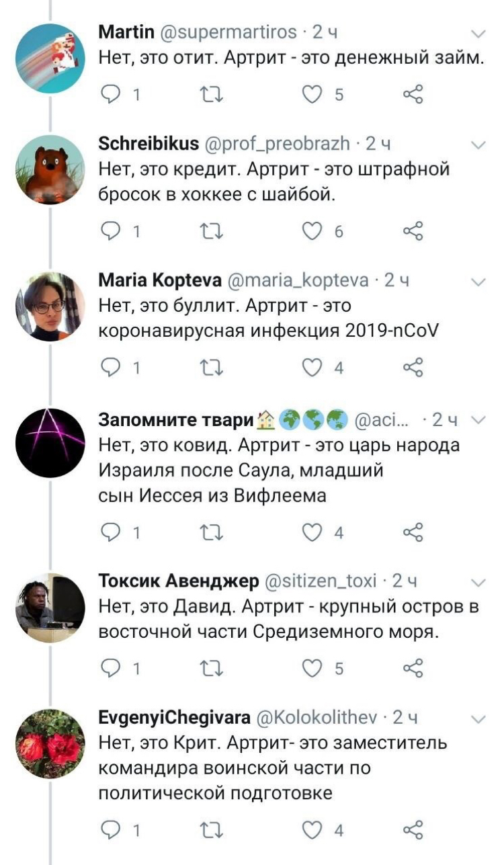
Task: Share the Запомните твари tweet
Action: tap(413, 533)
